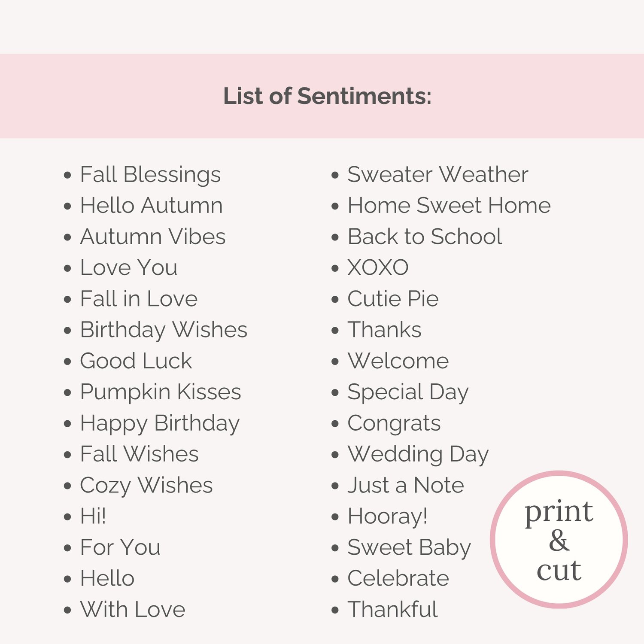Click the "Thankful" list item
Screen dimensions: 644x644
pos(392,610)
